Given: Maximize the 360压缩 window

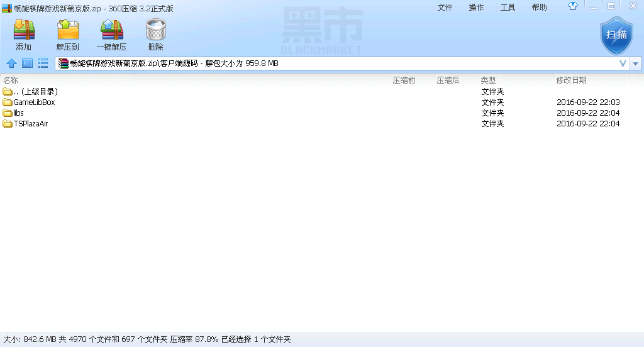Looking at the screenshot, I should (x=611, y=6).
